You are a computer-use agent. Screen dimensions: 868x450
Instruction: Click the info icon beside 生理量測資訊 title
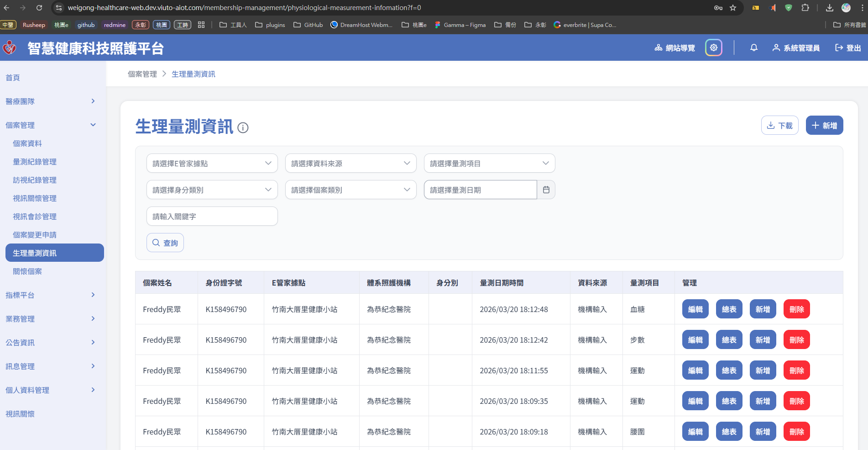(243, 128)
